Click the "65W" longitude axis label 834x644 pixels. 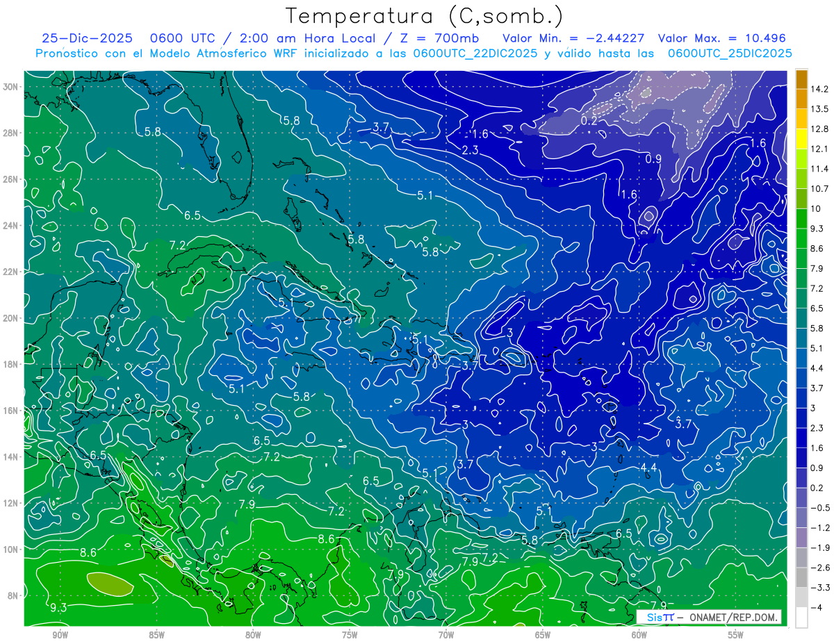click(543, 635)
